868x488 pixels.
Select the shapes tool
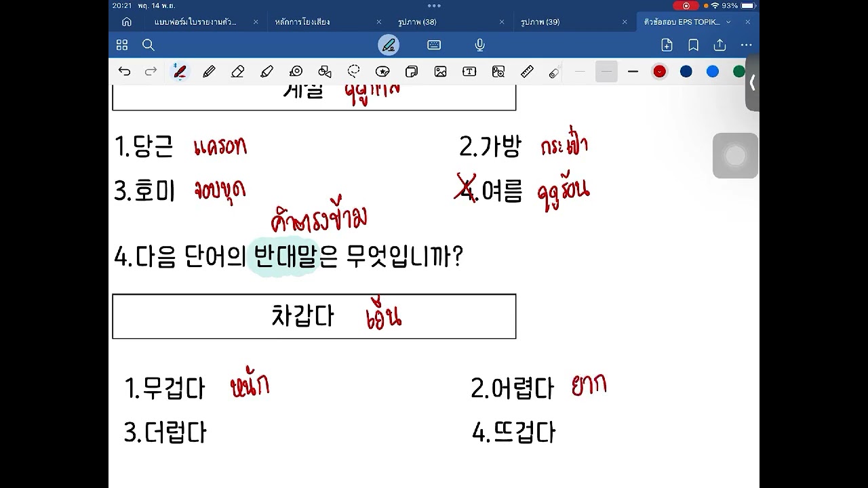tap(325, 71)
